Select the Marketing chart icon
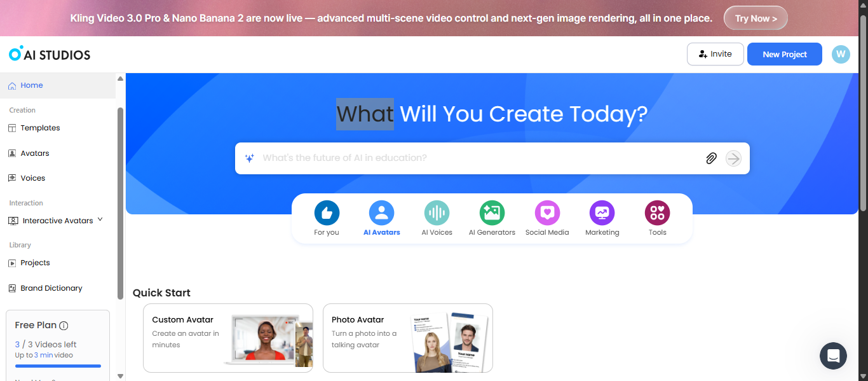Image resolution: width=868 pixels, height=381 pixels. [x=602, y=213]
